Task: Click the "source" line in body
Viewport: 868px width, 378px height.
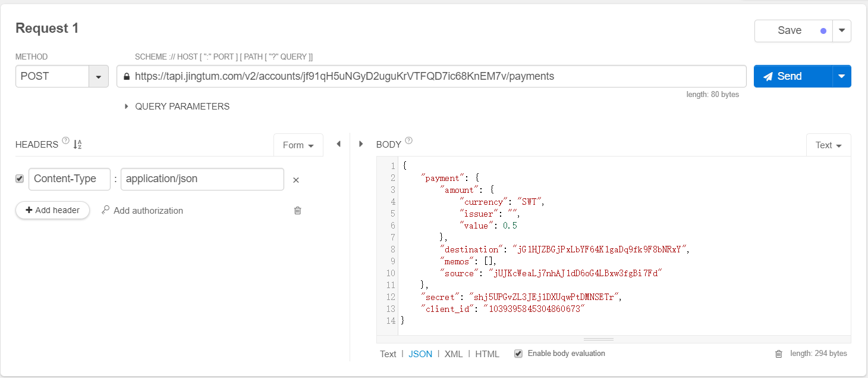Action: point(551,273)
